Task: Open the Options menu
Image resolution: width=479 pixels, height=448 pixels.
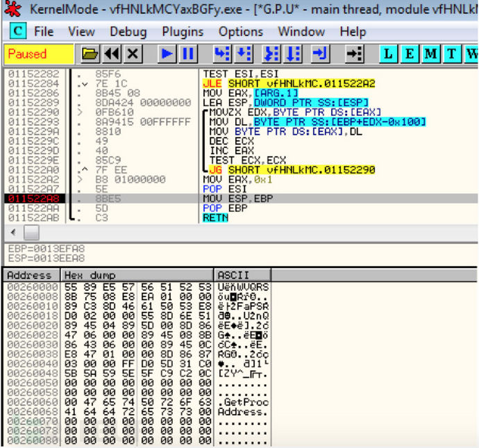Action: point(240,32)
